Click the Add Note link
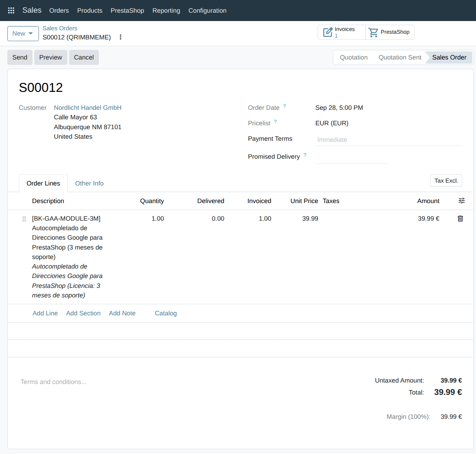This screenshot has width=476, height=454. tap(122, 313)
